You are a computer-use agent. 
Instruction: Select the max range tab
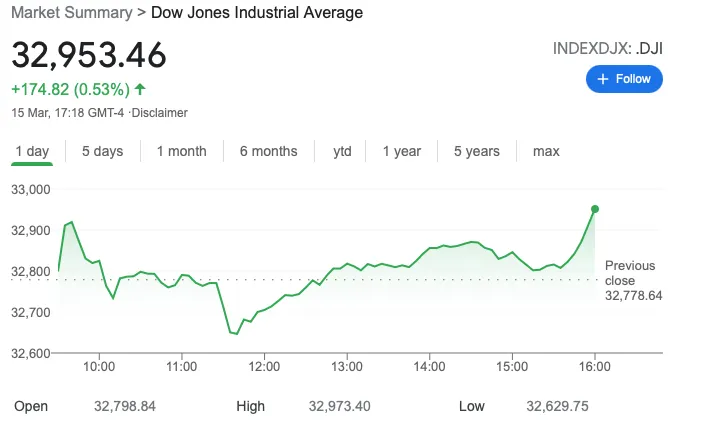click(x=546, y=152)
